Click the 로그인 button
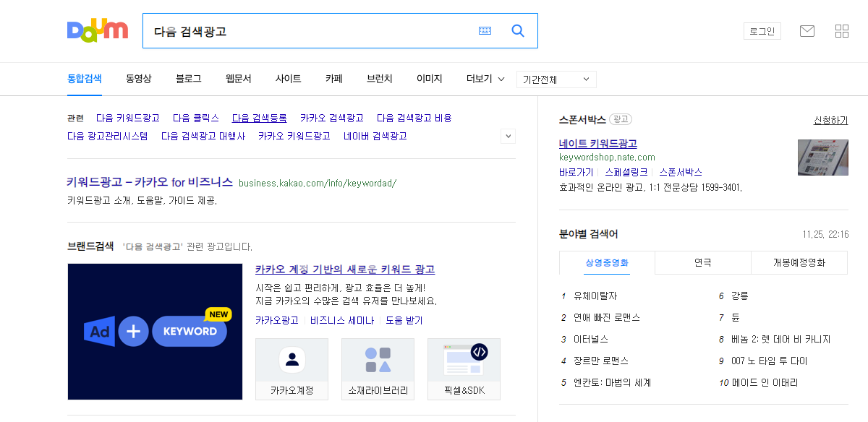Image resolution: width=868 pixels, height=422 pixels. click(762, 31)
